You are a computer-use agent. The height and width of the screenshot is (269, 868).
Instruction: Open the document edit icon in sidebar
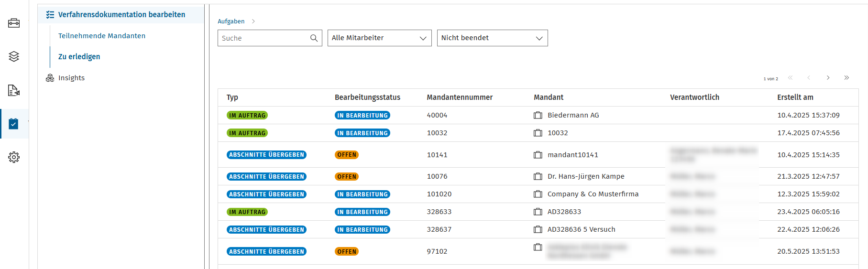tap(14, 90)
